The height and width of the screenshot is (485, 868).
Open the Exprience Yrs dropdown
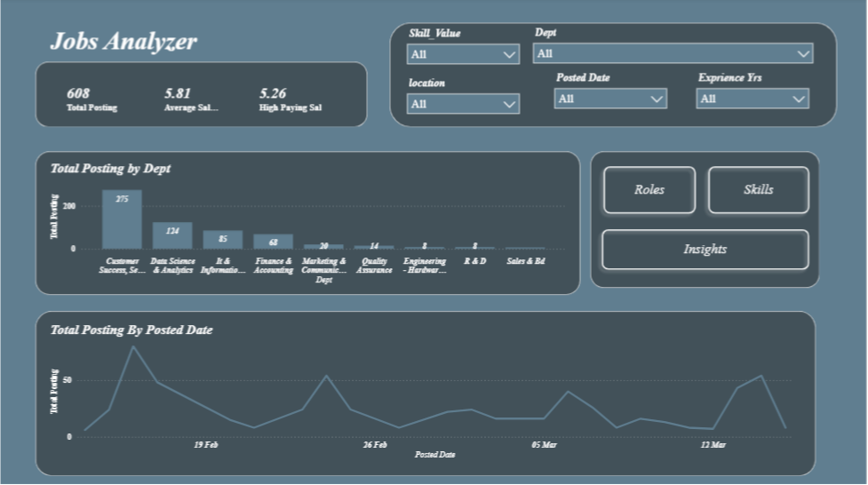pyautogui.click(x=753, y=99)
